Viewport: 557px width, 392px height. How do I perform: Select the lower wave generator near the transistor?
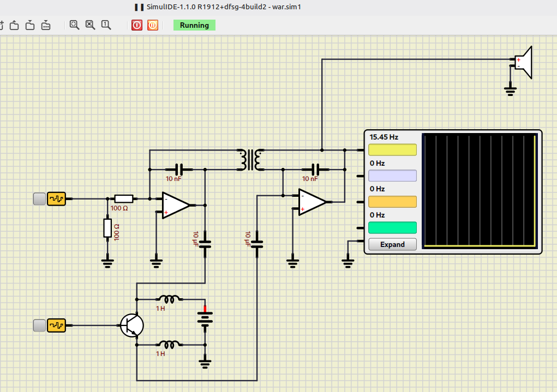tap(57, 325)
